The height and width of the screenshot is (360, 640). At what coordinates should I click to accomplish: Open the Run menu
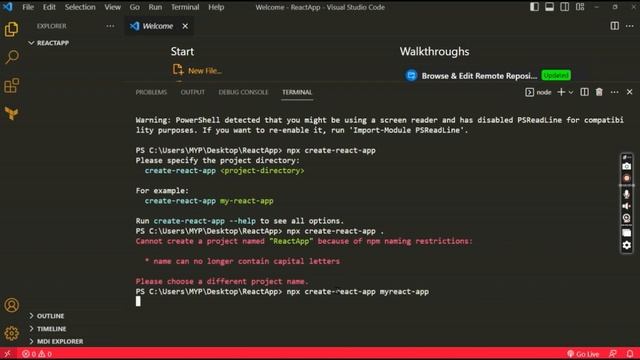[x=155, y=7]
